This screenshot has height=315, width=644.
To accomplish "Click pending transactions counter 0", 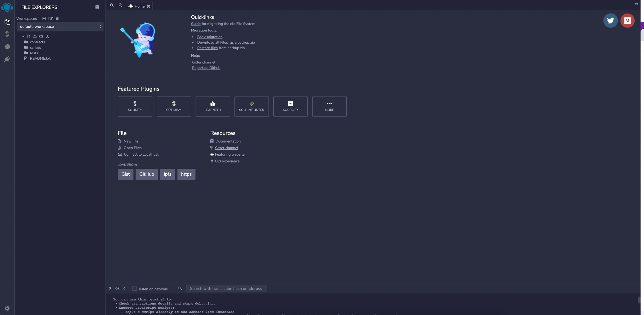I will (124, 288).
